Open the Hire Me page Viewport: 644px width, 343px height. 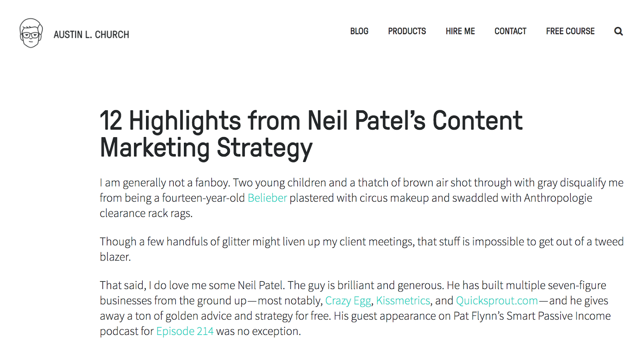(460, 31)
